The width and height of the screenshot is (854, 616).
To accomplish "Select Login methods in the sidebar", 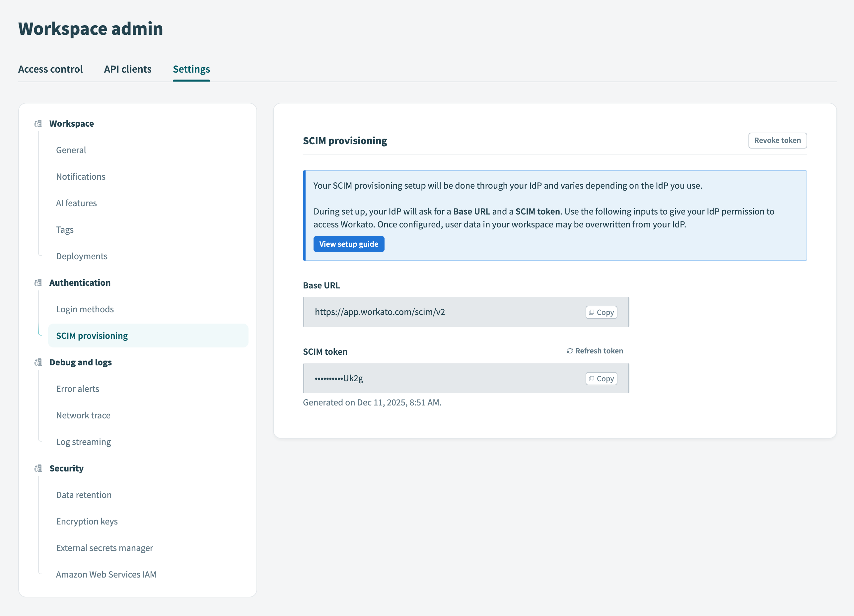I will coord(85,309).
